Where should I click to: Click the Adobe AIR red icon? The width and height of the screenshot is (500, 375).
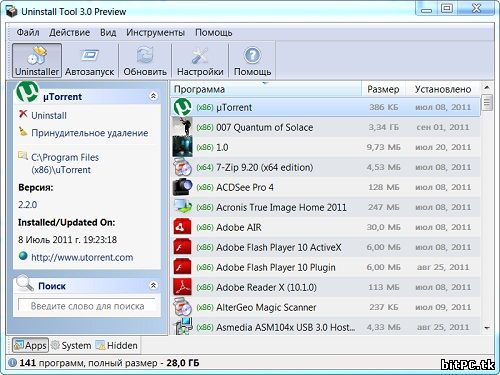point(182,227)
